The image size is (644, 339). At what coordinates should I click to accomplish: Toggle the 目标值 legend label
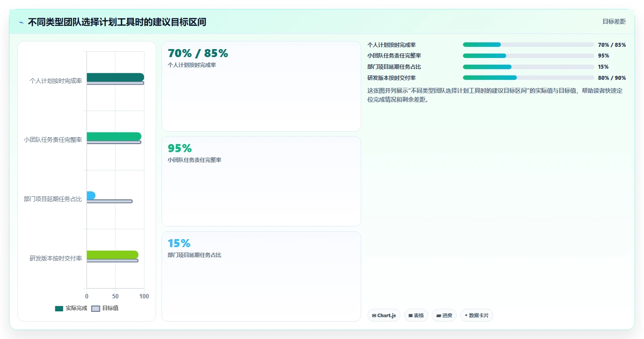click(x=110, y=308)
